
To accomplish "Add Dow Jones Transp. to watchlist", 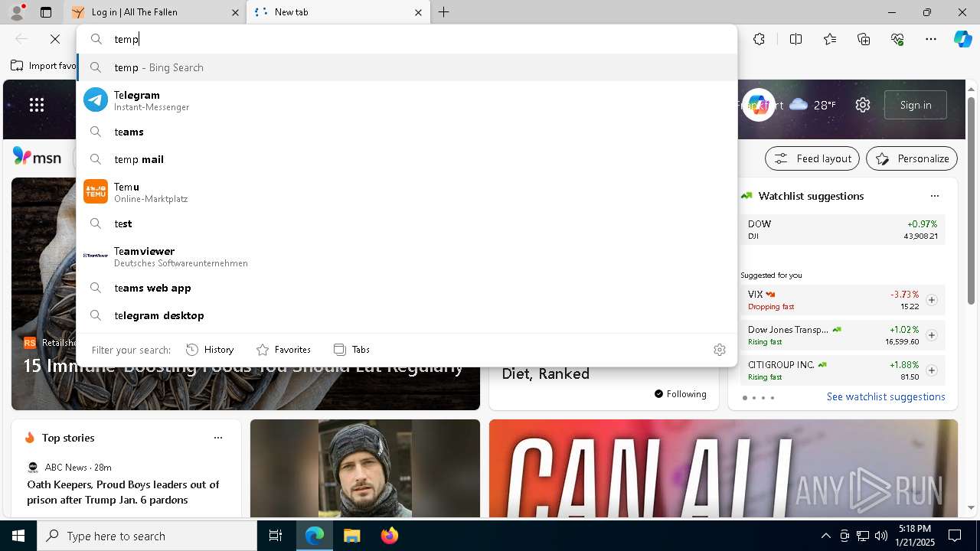I will click(x=932, y=335).
